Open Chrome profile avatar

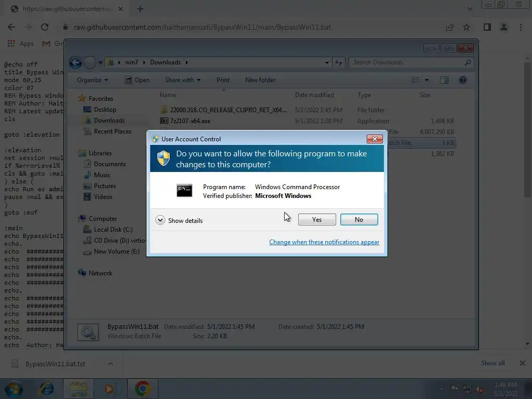[504, 27]
